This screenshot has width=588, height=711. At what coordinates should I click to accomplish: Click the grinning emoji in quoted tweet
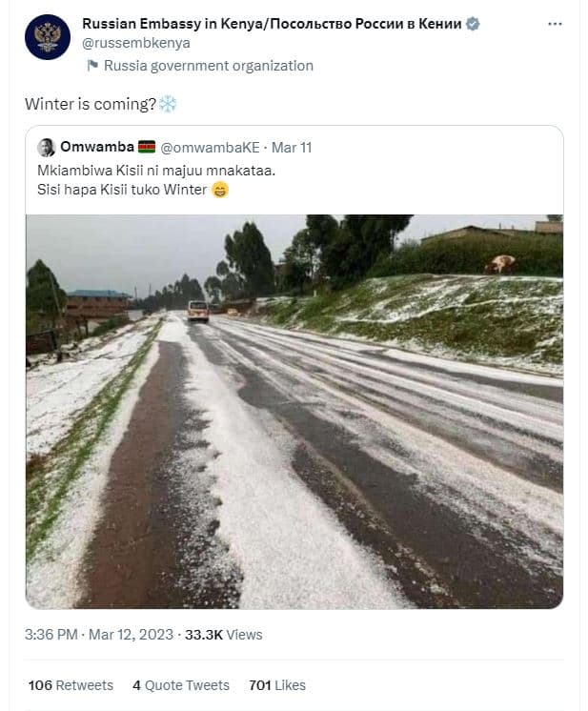pyautogui.click(x=220, y=189)
